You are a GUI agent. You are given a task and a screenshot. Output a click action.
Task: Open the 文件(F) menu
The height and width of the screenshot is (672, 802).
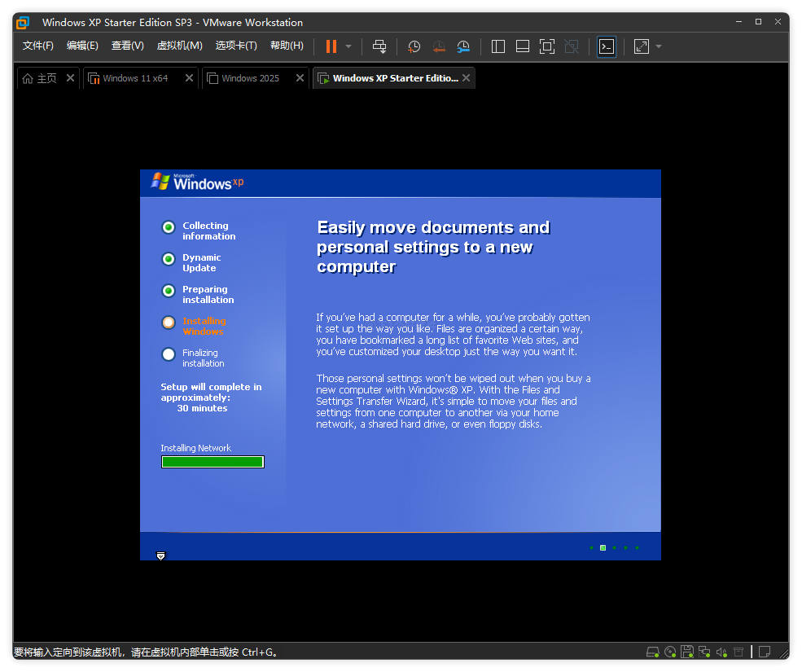point(37,46)
